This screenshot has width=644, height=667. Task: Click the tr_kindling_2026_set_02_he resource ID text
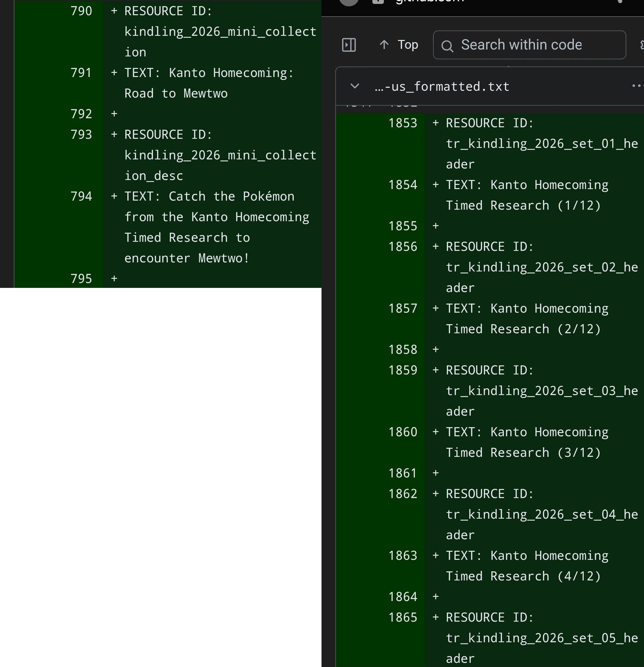coord(542,268)
